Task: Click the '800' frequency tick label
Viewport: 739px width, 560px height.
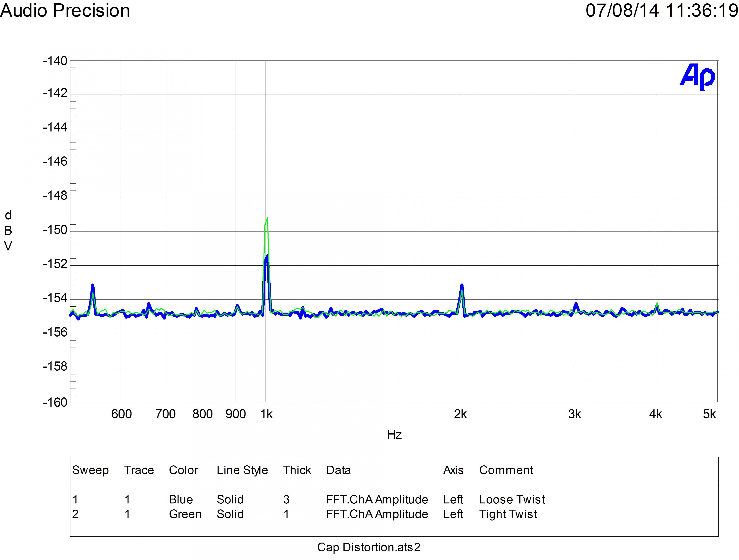Action: pos(202,414)
